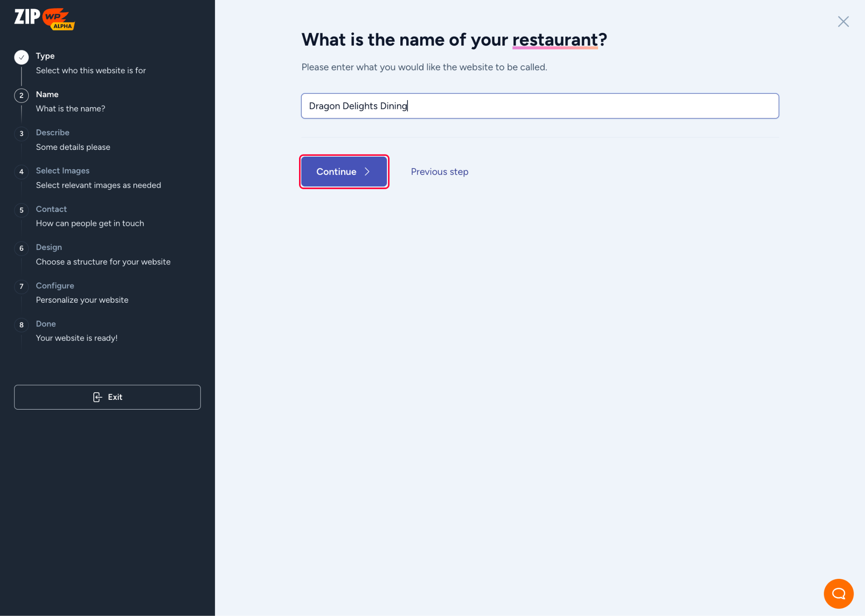The width and height of the screenshot is (865, 616).
Task: Close the wizard with the X icon
Action: pyautogui.click(x=843, y=22)
